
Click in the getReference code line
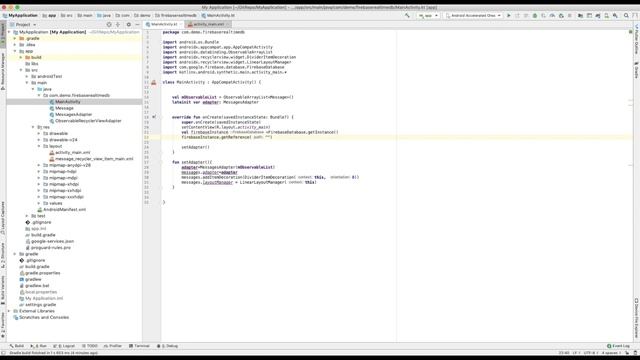(227, 137)
